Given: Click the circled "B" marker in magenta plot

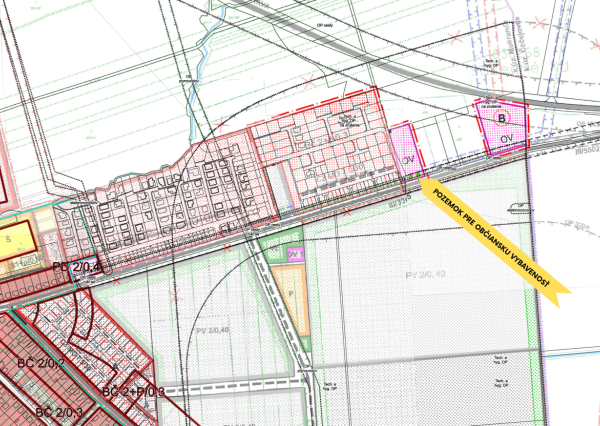Looking at the screenshot, I should 501,118.
